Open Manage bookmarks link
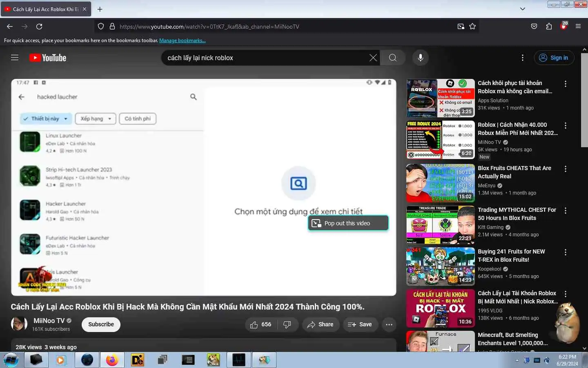The image size is (588, 368). 182,40
